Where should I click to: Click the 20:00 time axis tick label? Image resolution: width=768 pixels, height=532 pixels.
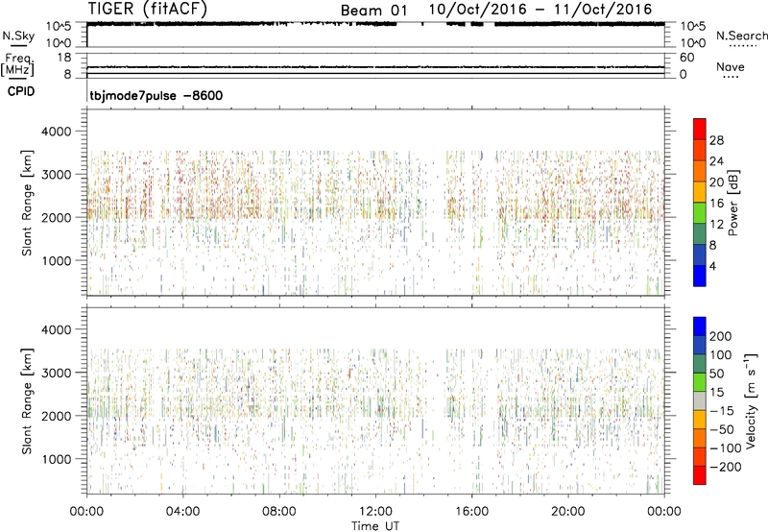(567, 512)
